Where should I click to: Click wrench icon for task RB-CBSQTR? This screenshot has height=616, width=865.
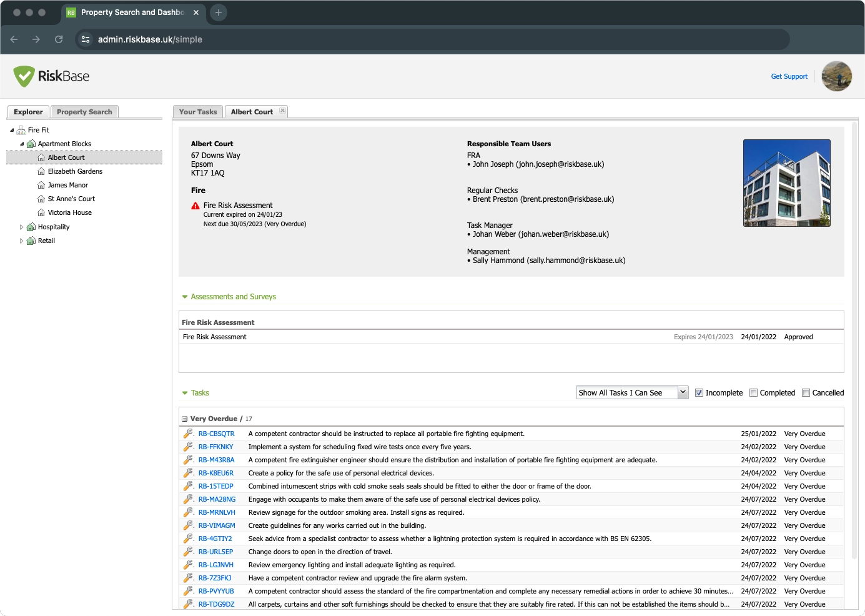188,434
